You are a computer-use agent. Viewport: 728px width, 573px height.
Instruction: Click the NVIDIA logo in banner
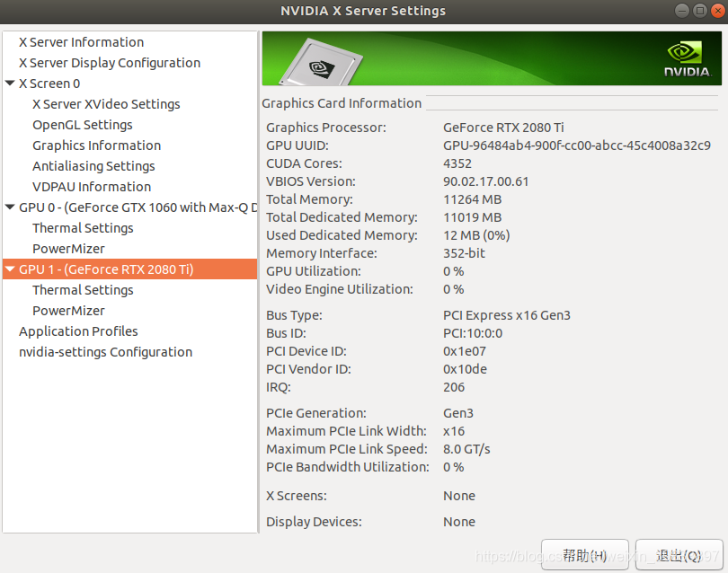point(688,59)
